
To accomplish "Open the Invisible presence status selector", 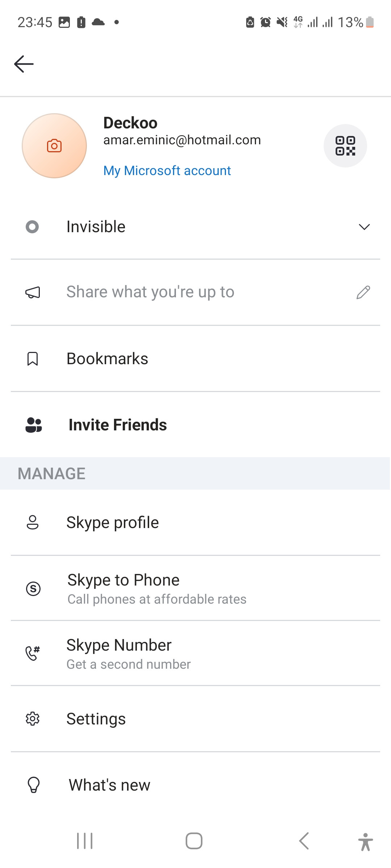I will 195,227.
